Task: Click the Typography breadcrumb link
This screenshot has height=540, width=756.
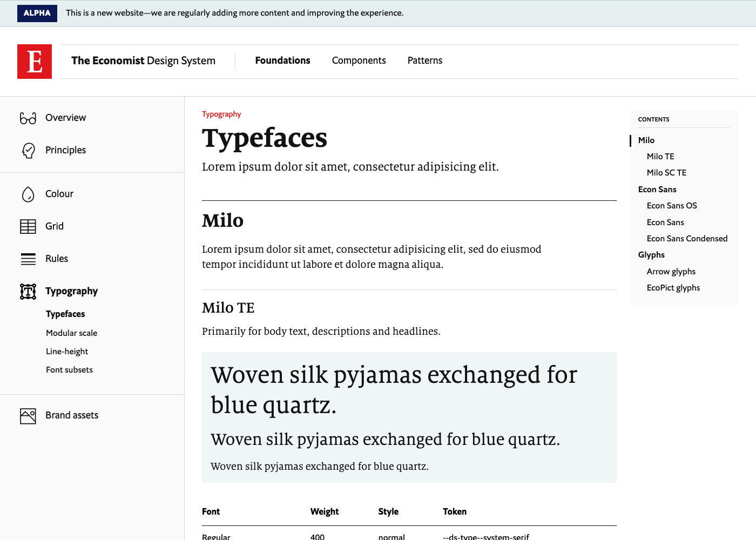Action: [x=221, y=114]
